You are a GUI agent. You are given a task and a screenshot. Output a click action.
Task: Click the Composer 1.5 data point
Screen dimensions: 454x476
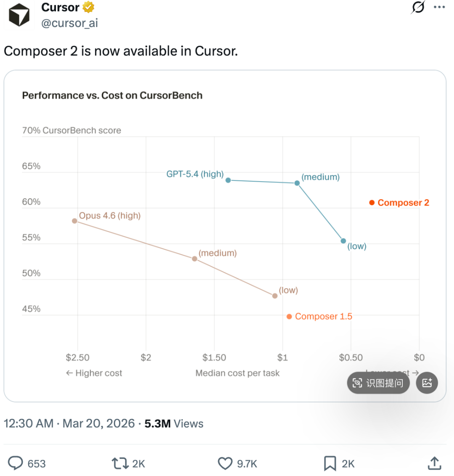[289, 317]
